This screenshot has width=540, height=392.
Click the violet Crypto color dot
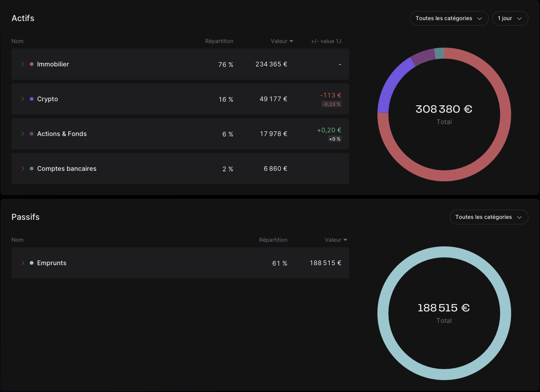32,99
